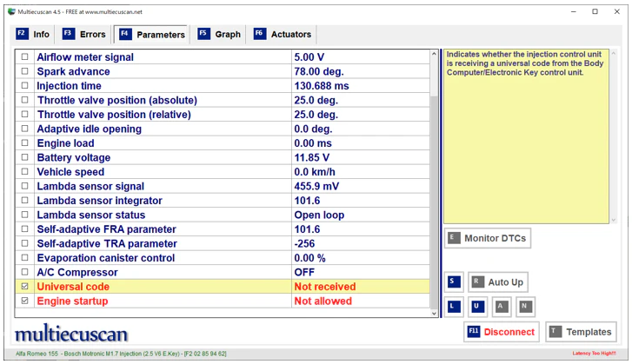
Task: Click the U key icon button
Action: click(x=477, y=307)
